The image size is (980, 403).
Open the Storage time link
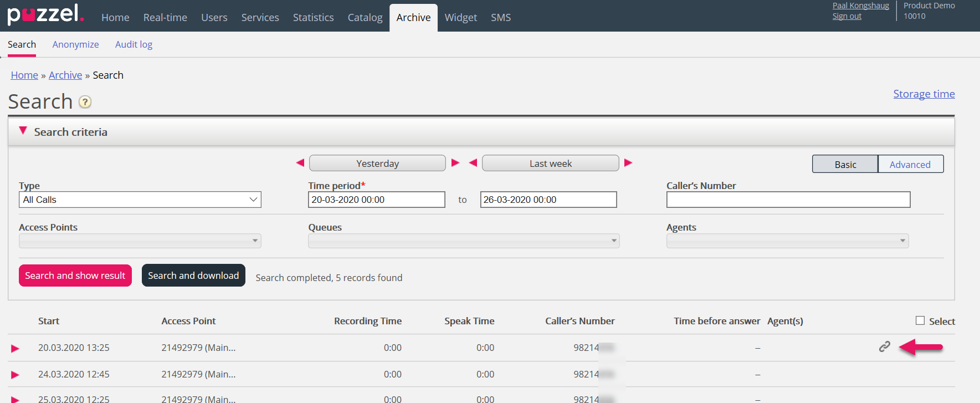click(x=923, y=94)
